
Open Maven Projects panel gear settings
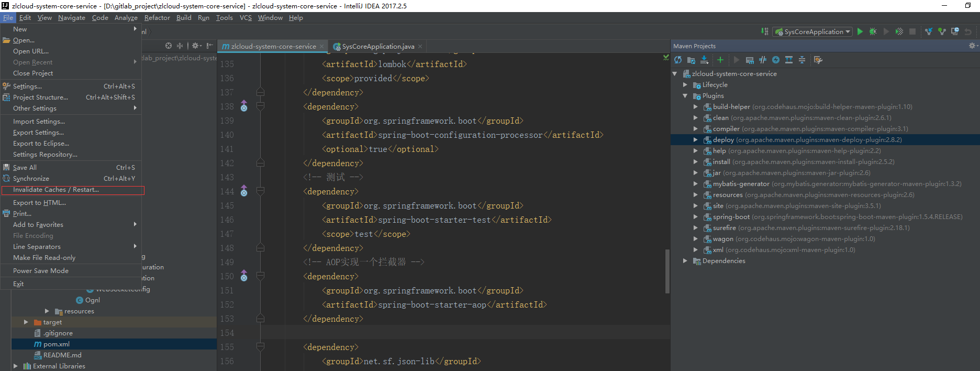coord(972,46)
